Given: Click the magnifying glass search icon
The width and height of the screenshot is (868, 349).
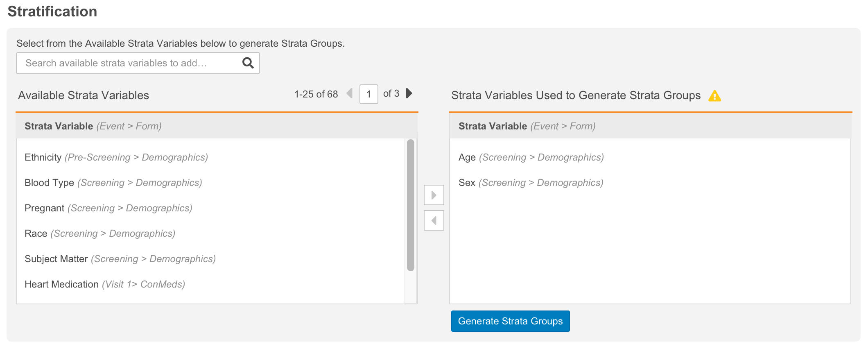Looking at the screenshot, I should [248, 63].
